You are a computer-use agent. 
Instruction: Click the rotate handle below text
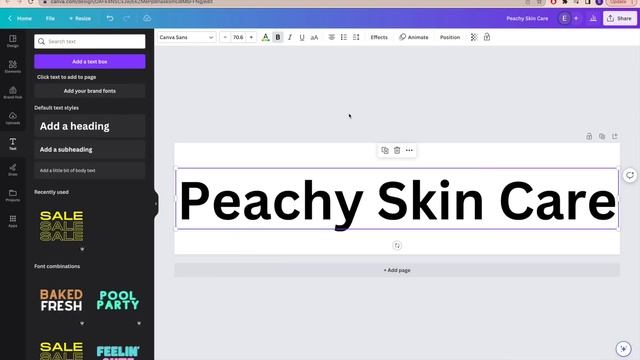click(x=397, y=245)
